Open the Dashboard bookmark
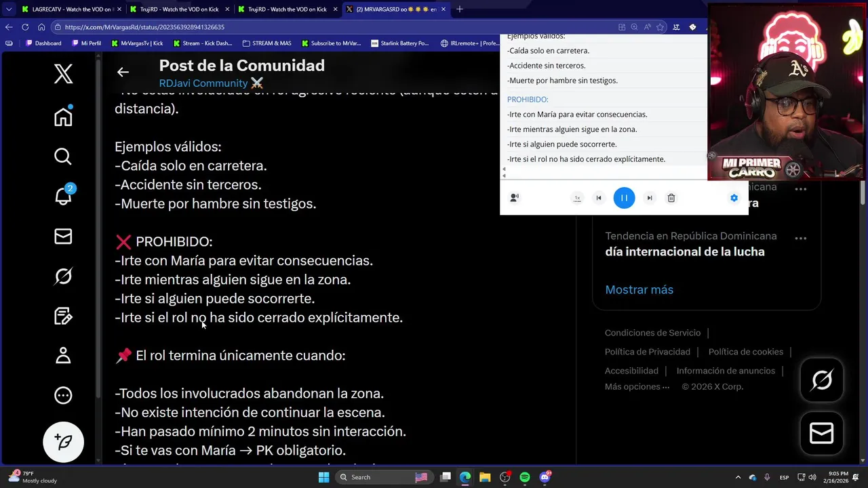 point(43,43)
